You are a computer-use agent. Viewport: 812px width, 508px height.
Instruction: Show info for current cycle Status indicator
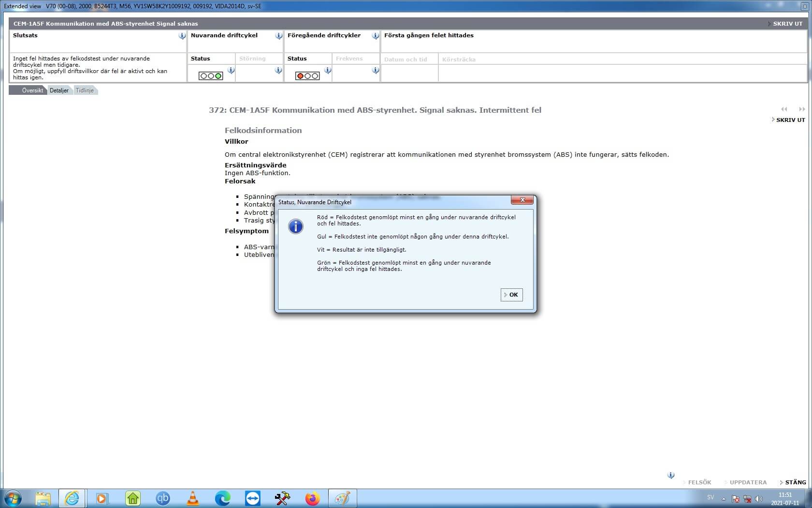click(x=231, y=71)
